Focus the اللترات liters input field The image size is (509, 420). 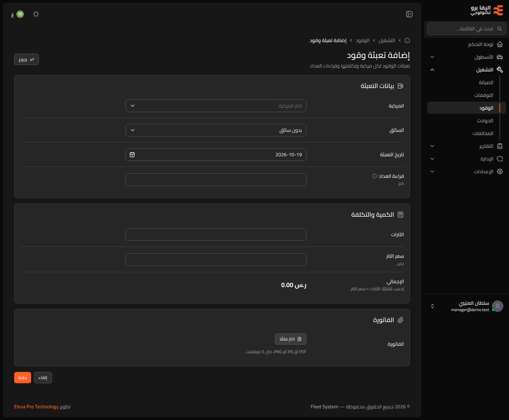point(216,234)
